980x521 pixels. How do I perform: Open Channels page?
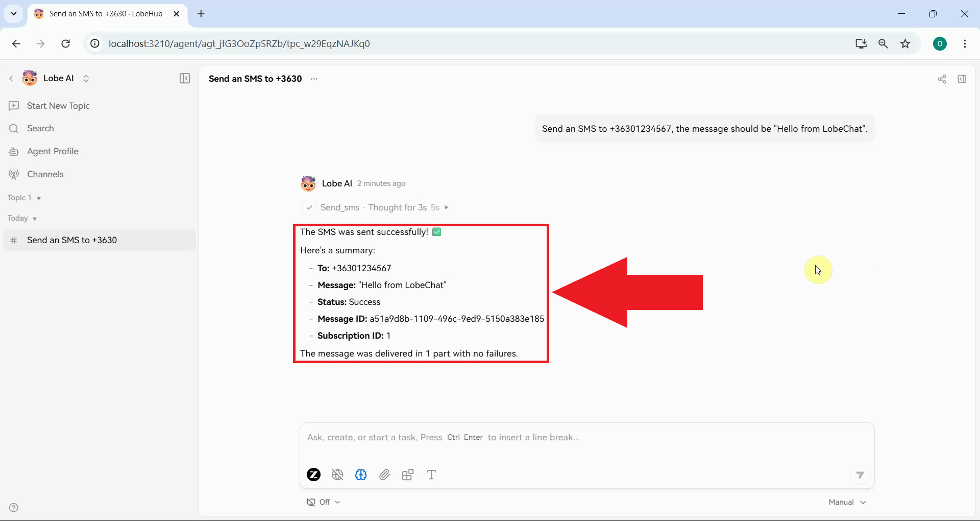point(100,174)
